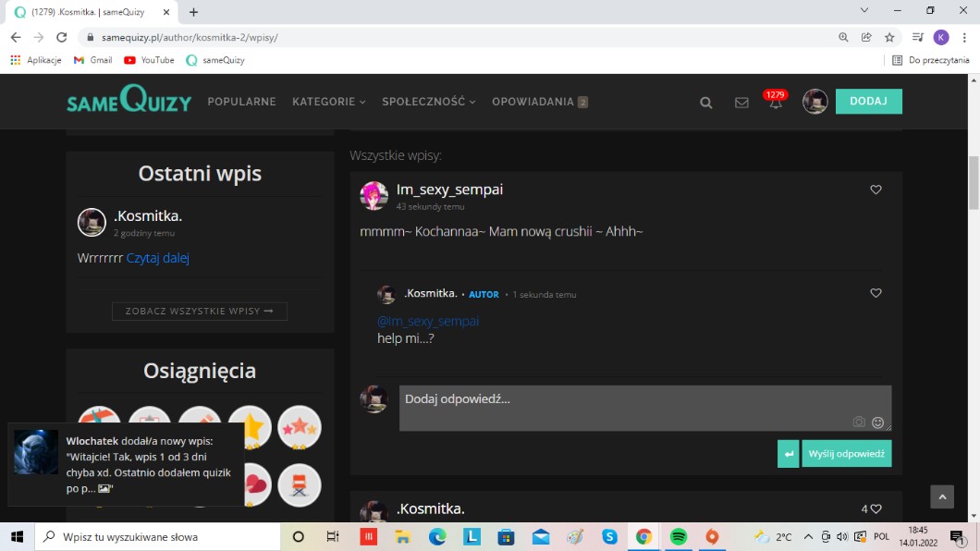The height and width of the screenshot is (551, 980).
Task: Open the user profile avatar menu
Action: (815, 102)
